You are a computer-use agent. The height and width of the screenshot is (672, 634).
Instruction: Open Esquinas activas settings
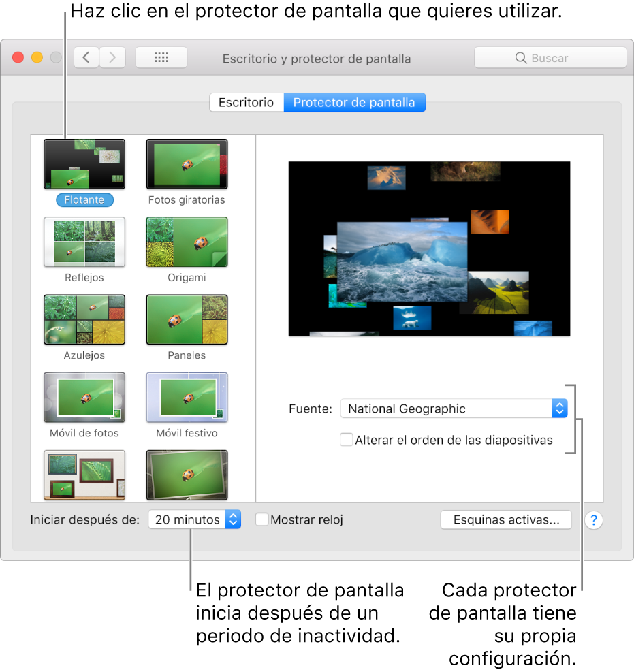click(506, 519)
